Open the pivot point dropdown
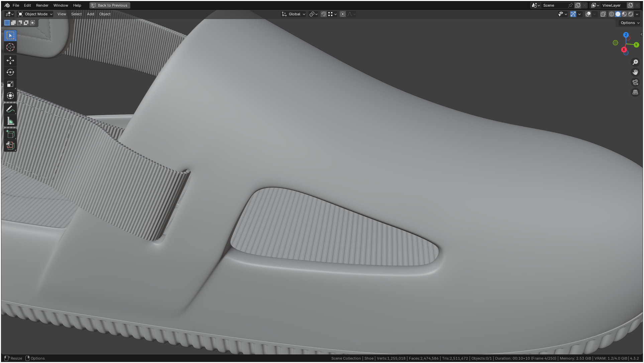Viewport: 644px width, 363px height. [x=313, y=14]
